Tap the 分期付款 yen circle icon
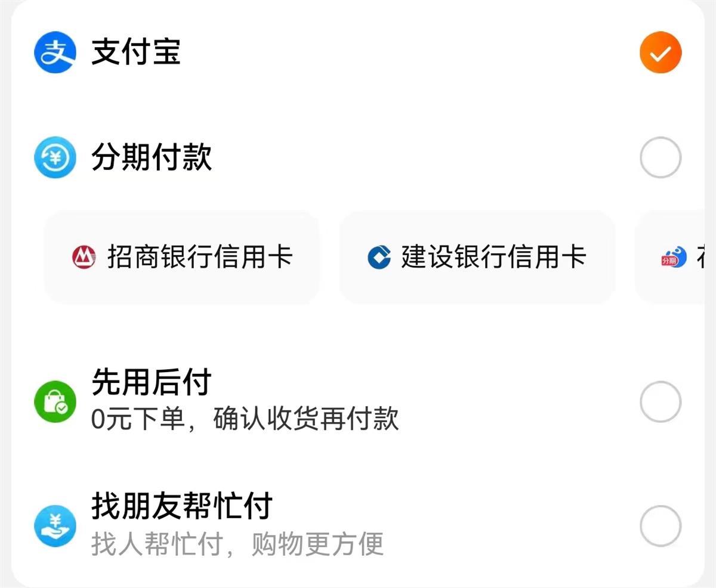This screenshot has width=716, height=588. (x=55, y=158)
